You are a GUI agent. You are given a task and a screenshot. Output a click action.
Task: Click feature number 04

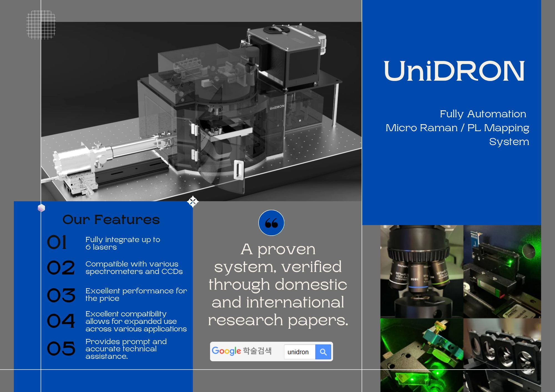[61, 321]
